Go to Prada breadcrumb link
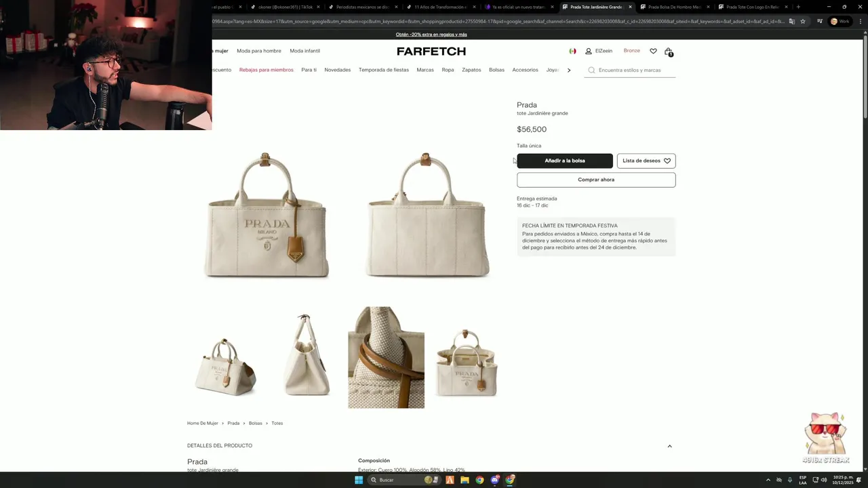This screenshot has height=488, width=868. click(233, 423)
